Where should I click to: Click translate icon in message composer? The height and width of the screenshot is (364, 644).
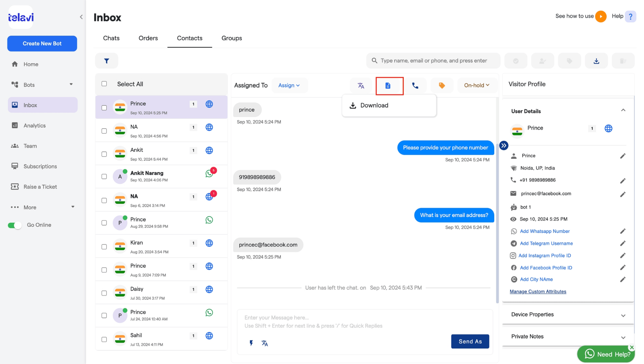(x=265, y=343)
